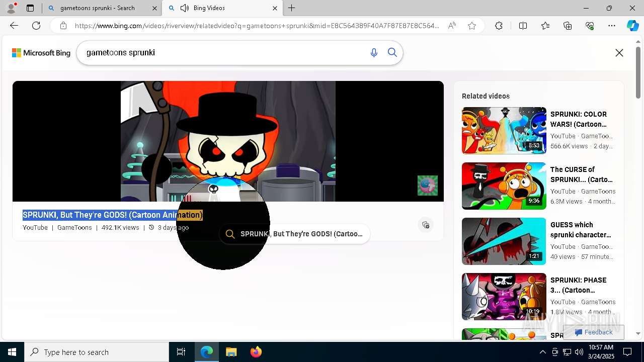
Task: Click the Feedback button
Action: tap(594, 332)
